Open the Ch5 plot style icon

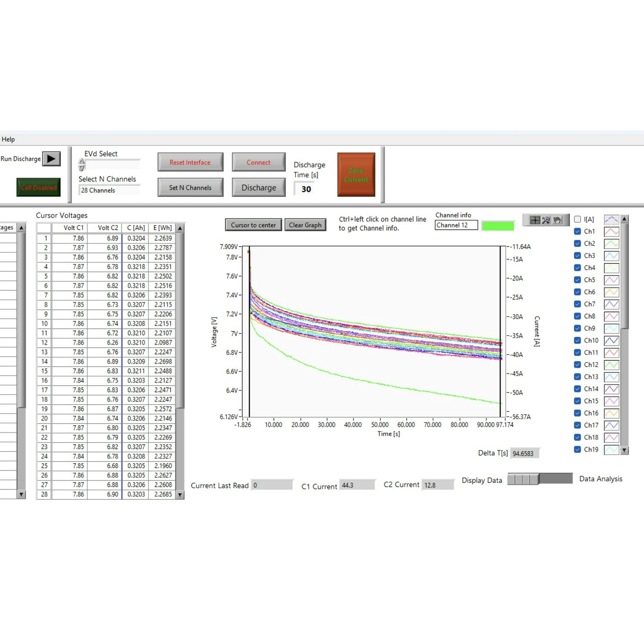click(x=611, y=280)
